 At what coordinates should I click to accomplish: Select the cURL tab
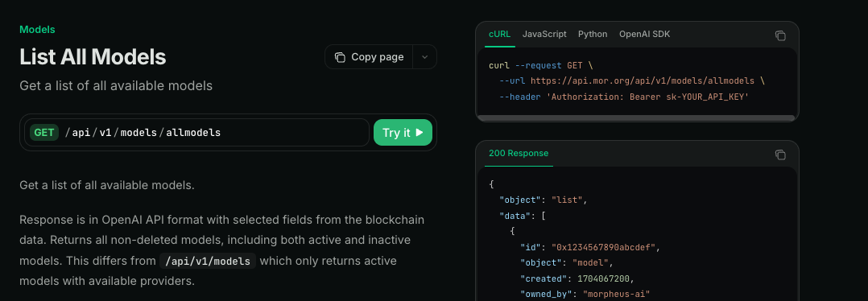click(500, 35)
